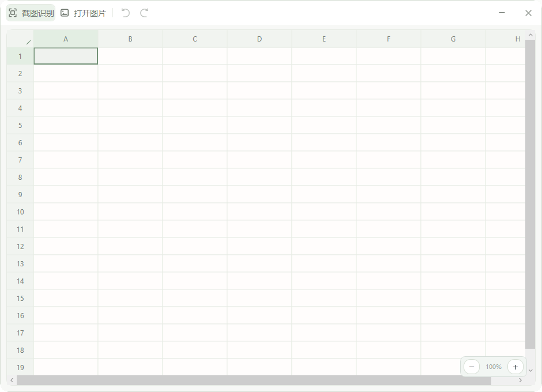Zoom out with the minus button
This screenshot has width=542, height=392.
click(472, 367)
